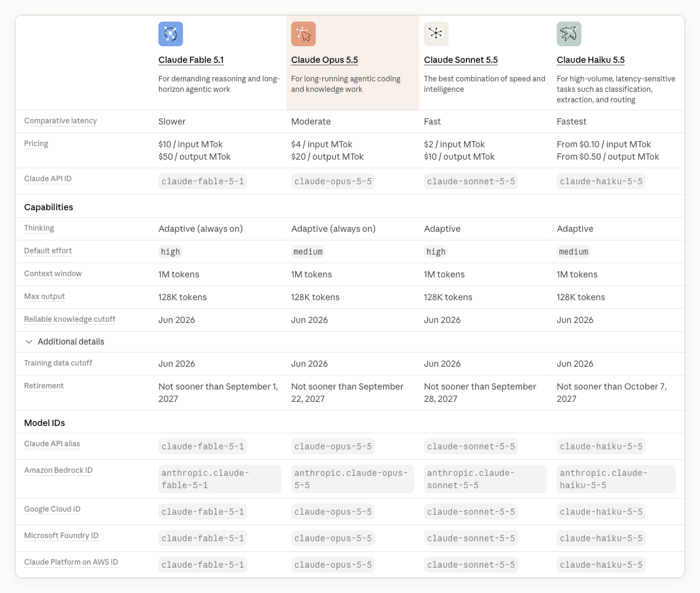
Task: Click Not sooner than October 7, 2027
Action: point(612,393)
